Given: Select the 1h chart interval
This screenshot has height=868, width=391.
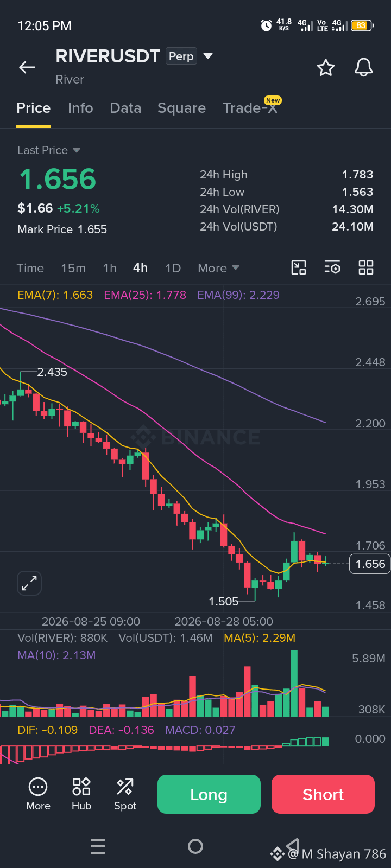Looking at the screenshot, I should click(x=110, y=268).
